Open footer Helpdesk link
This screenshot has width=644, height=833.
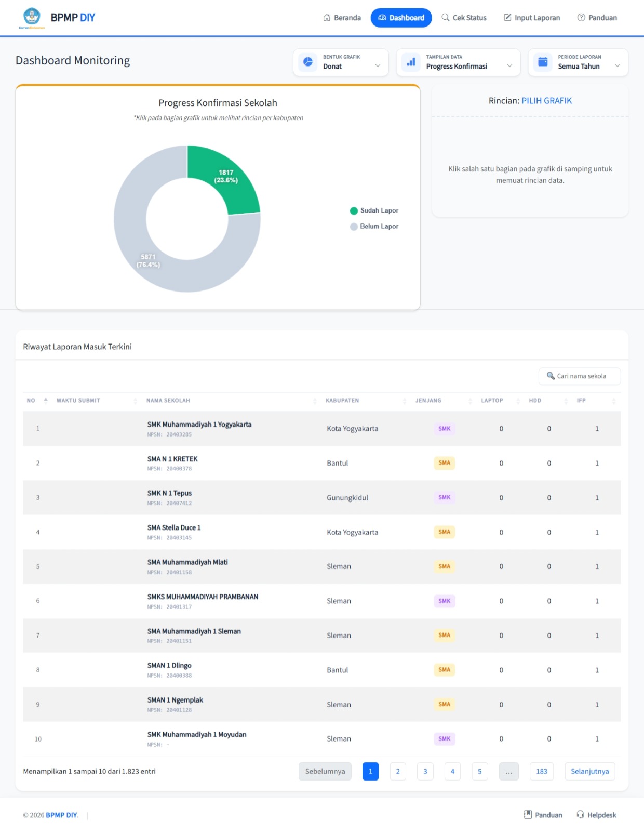(x=596, y=815)
